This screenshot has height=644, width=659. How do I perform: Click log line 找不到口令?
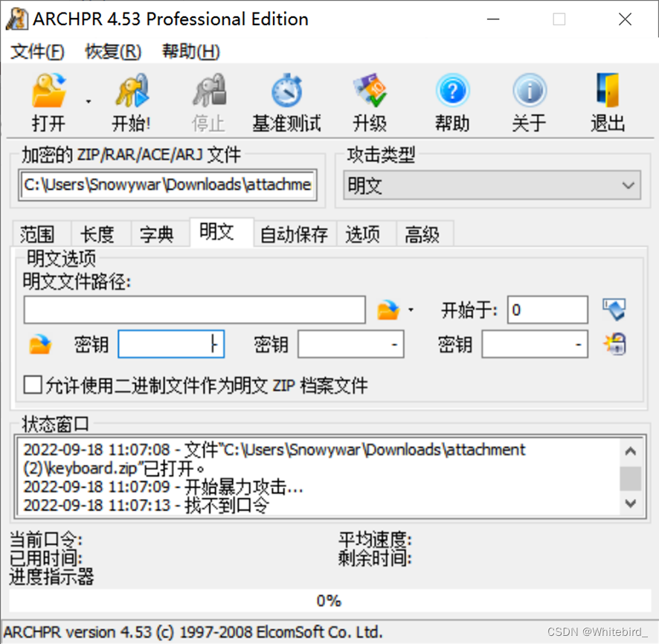click(146, 506)
